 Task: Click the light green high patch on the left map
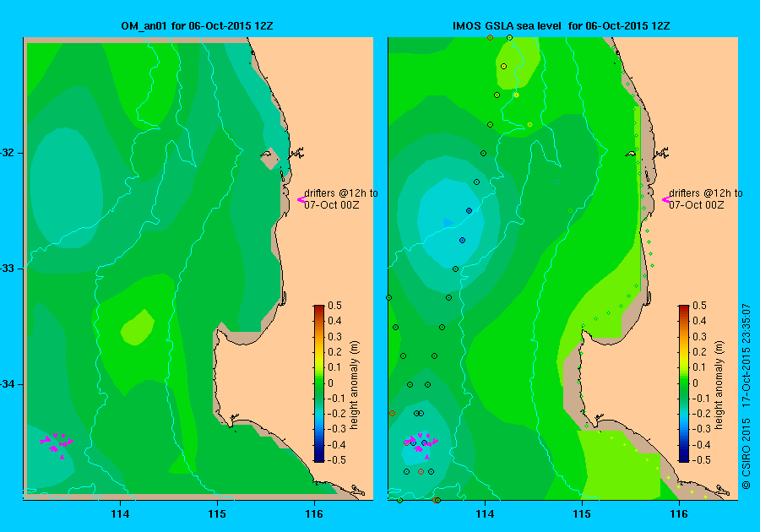click(138, 328)
